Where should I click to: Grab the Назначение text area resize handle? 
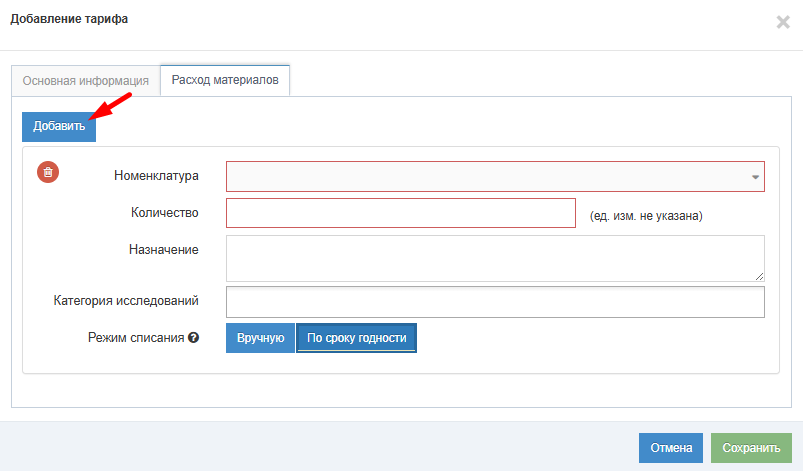[759, 275]
